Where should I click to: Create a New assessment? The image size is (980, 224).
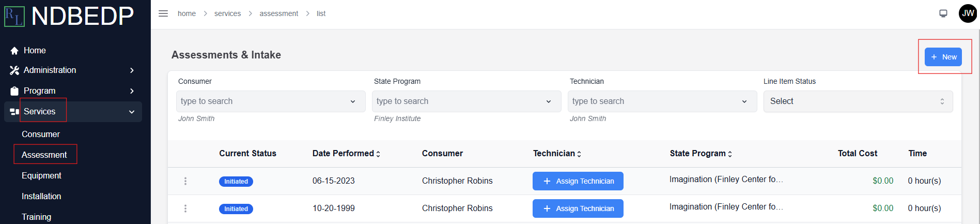pos(943,57)
